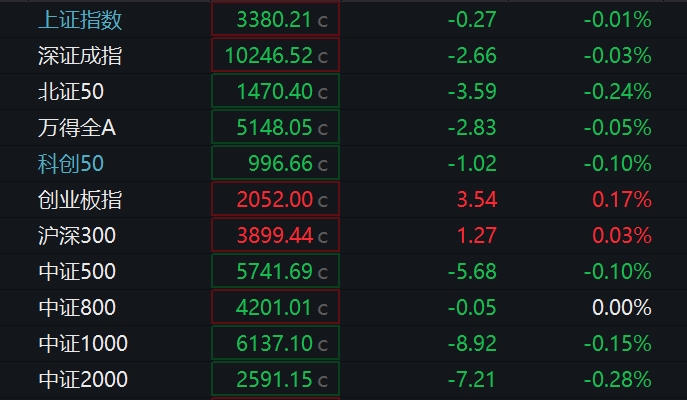Click the red 0.17% percent change

[x=622, y=199]
